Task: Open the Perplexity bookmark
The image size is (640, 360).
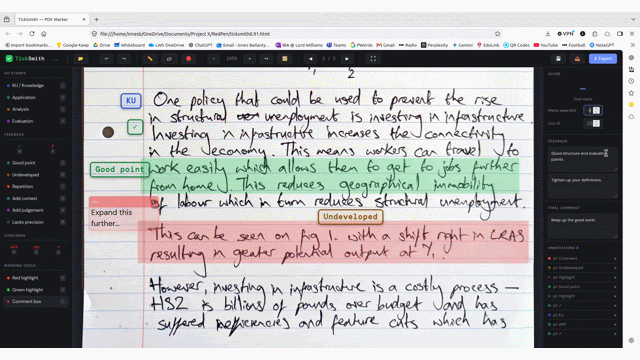Action: (x=434, y=45)
